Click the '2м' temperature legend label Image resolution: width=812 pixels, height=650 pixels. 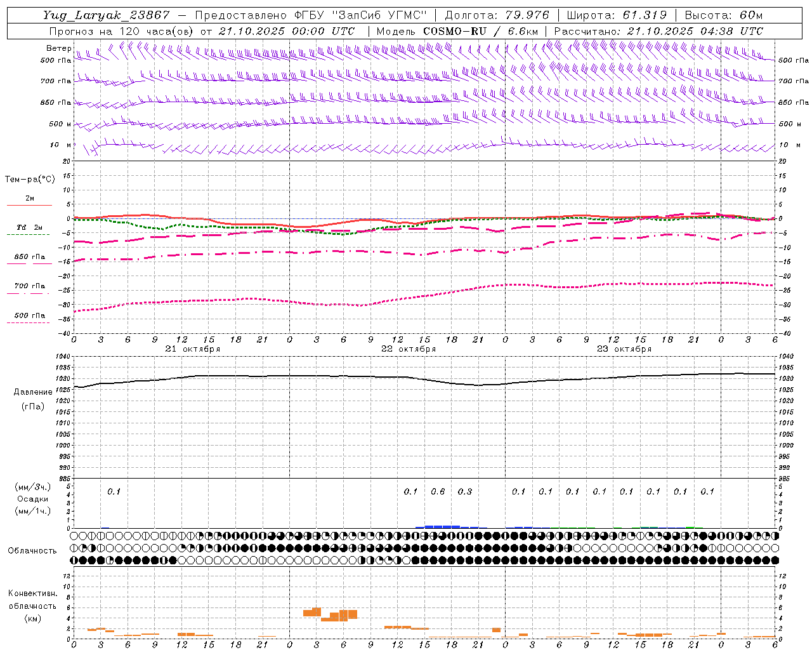tap(30, 199)
